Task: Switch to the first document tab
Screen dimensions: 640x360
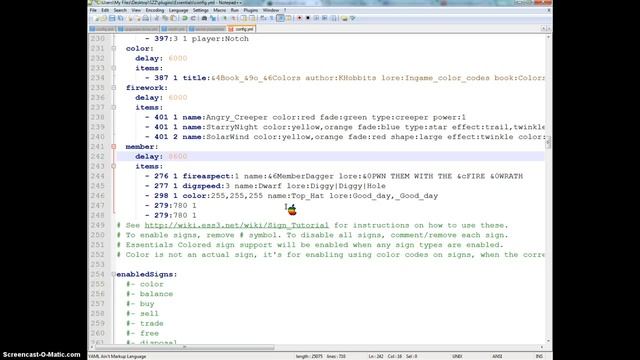Action: coord(102,29)
